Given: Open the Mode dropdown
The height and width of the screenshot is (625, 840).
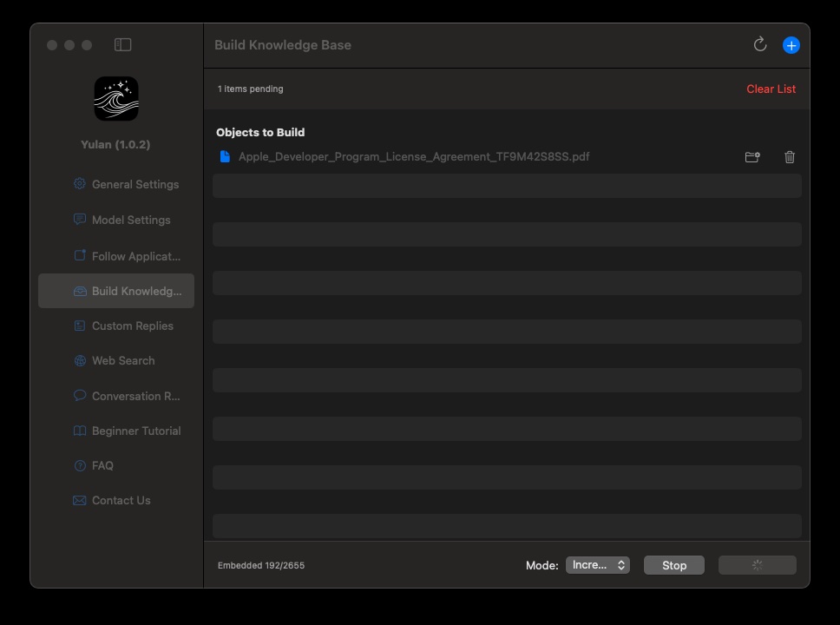Looking at the screenshot, I should coord(598,565).
